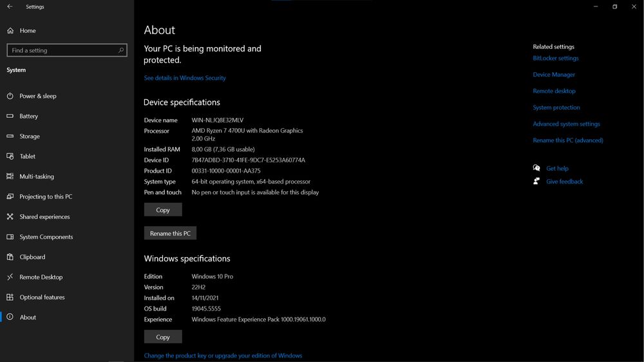This screenshot has height=362, width=644.
Task: Copy the device specifications
Action: [x=163, y=209]
